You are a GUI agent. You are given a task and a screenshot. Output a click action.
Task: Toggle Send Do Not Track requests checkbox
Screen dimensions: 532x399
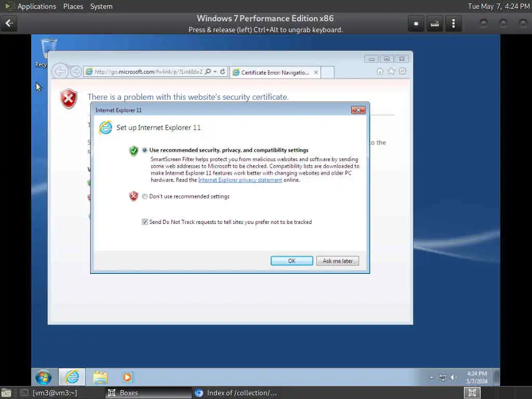[x=145, y=222]
